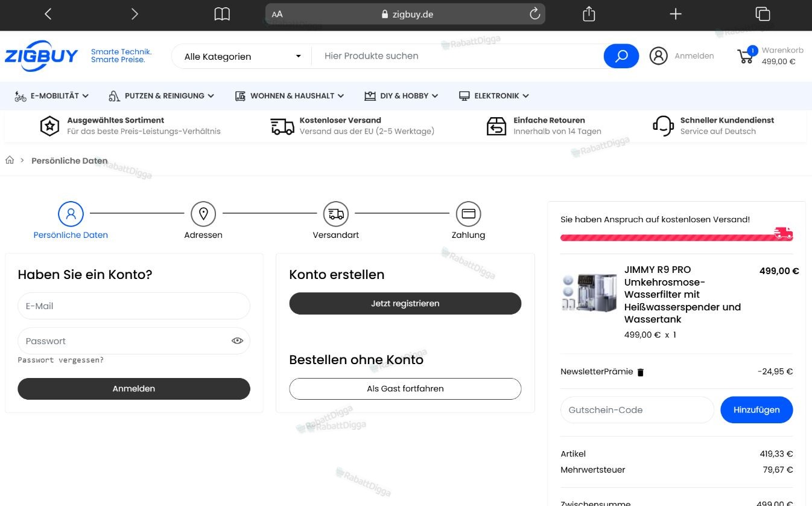Remove NewsletterPrämie with trash icon
The image size is (812, 506).
[641, 373]
